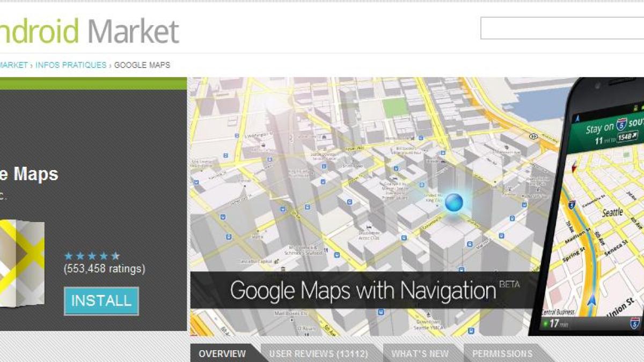Switch to the USER REVIEWS (13112) tab

click(x=318, y=353)
